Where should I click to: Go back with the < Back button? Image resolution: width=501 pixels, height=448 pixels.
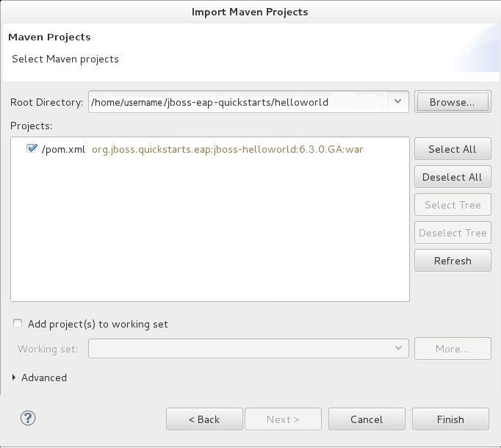(x=203, y=419)
